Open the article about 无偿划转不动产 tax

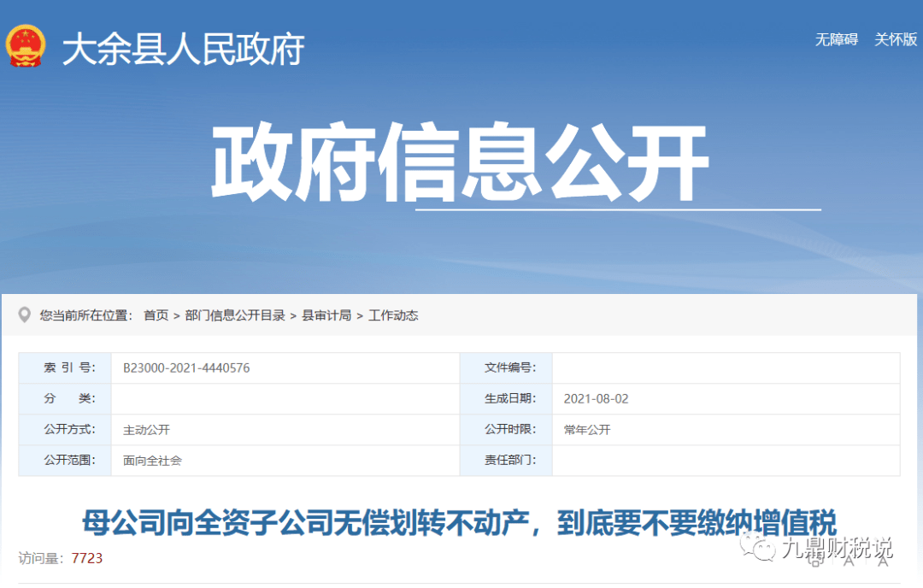point(461,520)
